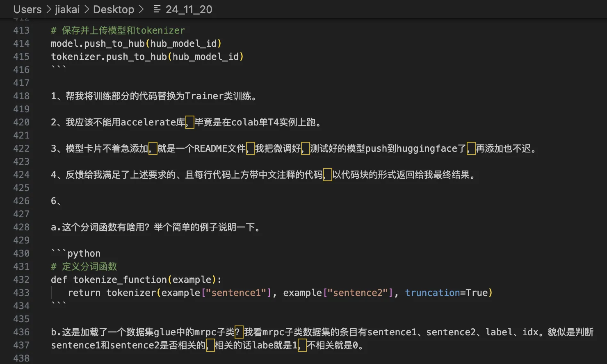607x364 pixels.
Task: Click 'model.push_to_hub(hub_model_id)' line
Action: tap(136, 43)
